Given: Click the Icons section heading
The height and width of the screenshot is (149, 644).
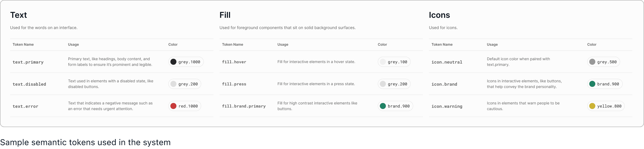Looking at the screenshot, I should tap(439, 15).
